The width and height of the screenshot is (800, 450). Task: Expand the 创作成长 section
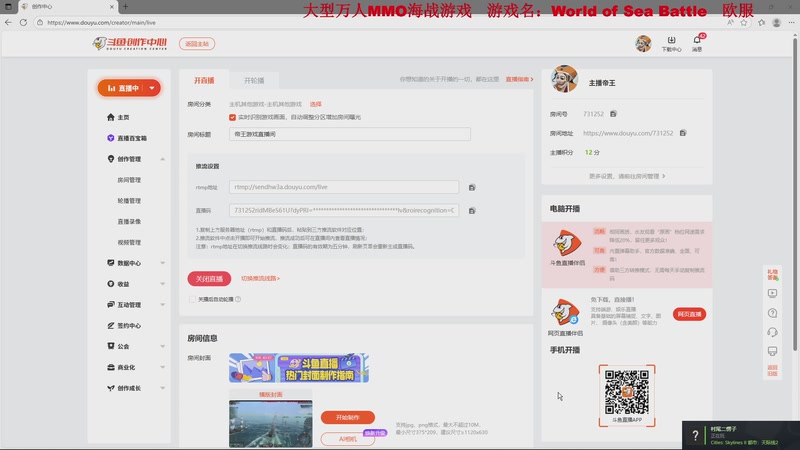162,388
